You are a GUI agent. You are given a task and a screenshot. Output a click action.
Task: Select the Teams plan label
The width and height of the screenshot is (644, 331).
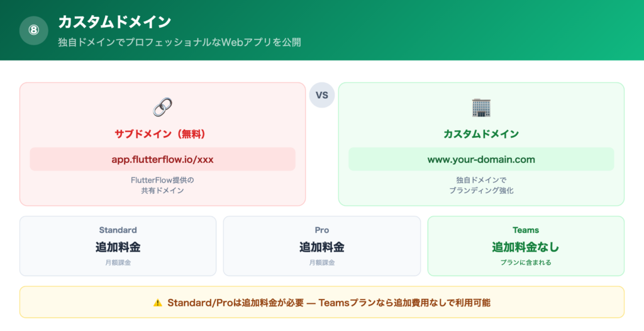526,230
